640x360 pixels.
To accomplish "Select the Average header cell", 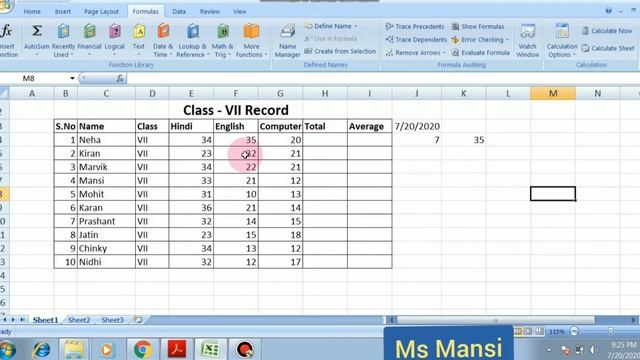I will pyautogui.click(x=370, y=127).
